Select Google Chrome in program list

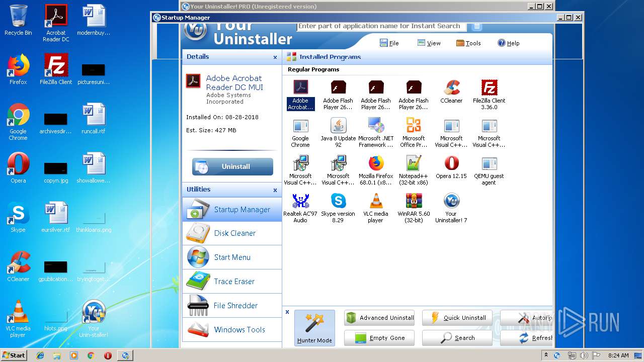pyautogui.click(x=300, y=132)
